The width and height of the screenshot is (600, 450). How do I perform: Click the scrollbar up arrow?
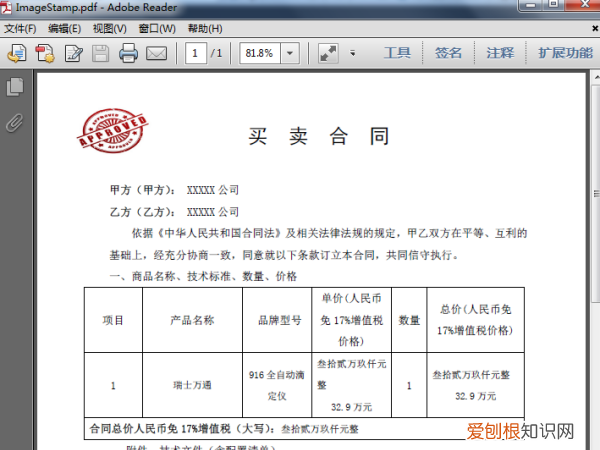[x=596, y=77]
